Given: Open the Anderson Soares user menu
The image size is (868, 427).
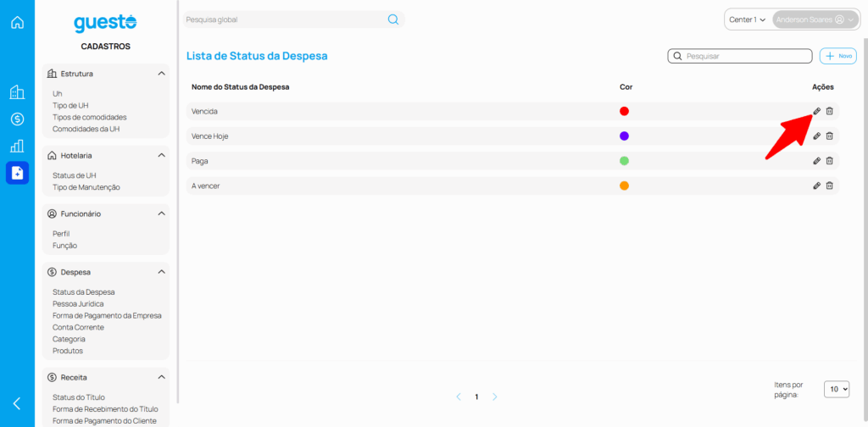Looking at the screenshot, I should (x=815, y=19).
